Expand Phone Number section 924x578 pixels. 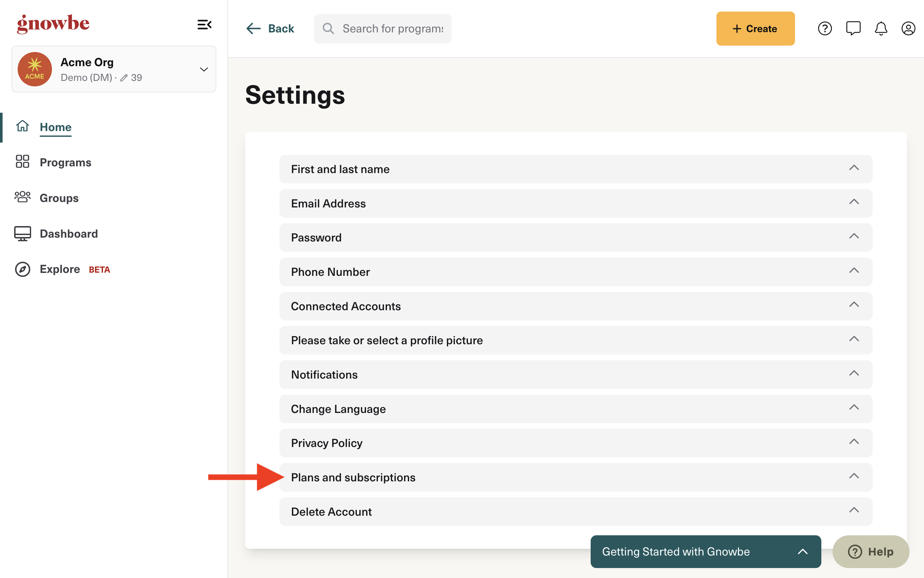[x=576, y=272]
